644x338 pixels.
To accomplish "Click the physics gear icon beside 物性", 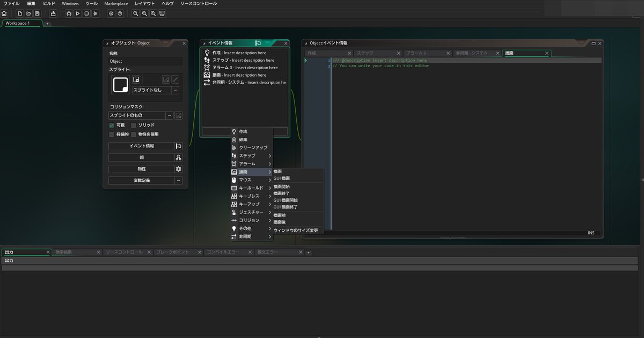I will pyautogui.click(x=179, y=169).
